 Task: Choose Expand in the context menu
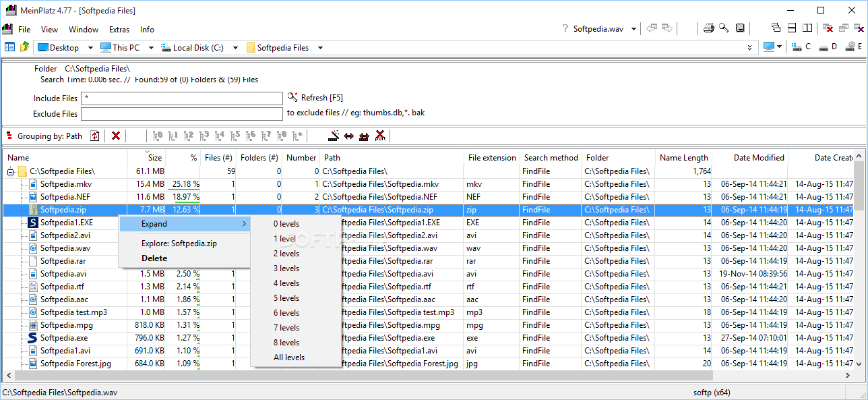point(185,224)
